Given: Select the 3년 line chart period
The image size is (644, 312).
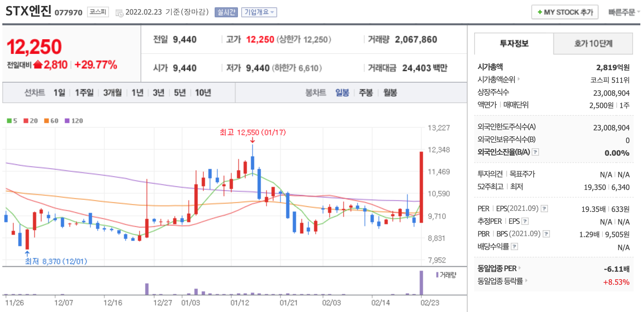Looking at the screenshot, I should tap(159, 92).
